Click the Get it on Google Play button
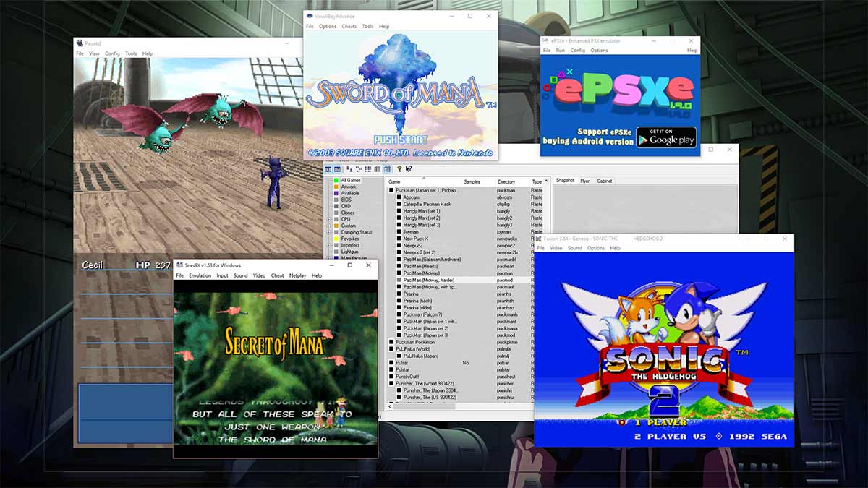This screenshot has height=488, width=868. click(666, 137)
